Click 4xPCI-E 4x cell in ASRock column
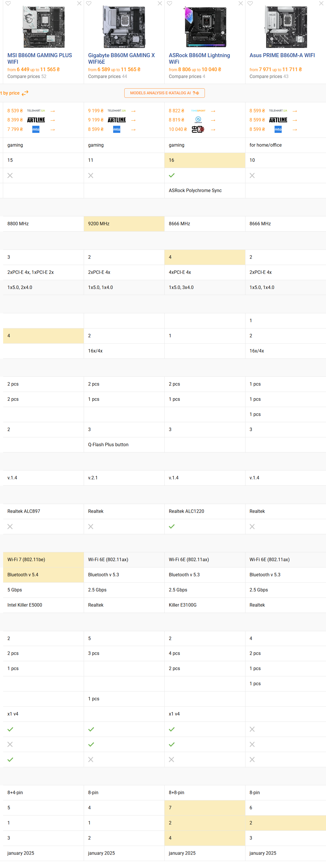326x868 pixels. (x=205, y=272)
